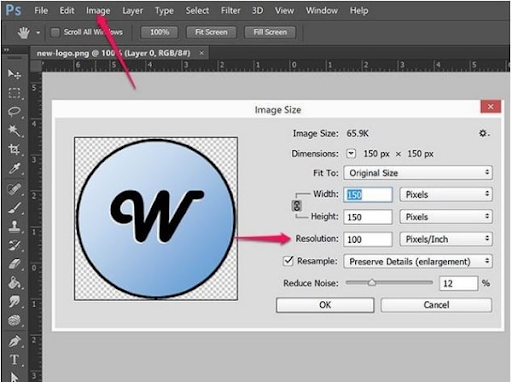Click the Photoshop Ps logo
The height and width of the screenshot is (382, 512).
pyautogui.click(x=14, y=10)
